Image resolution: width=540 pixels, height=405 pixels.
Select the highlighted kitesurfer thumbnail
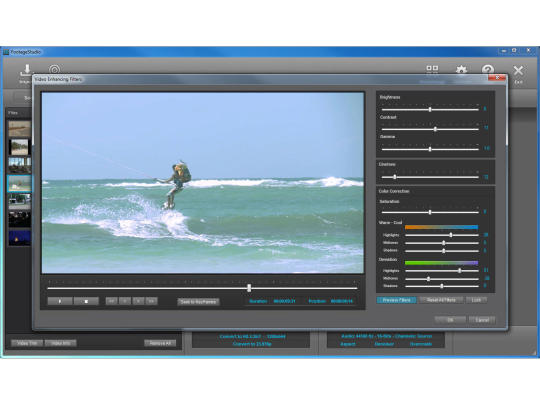20,183
